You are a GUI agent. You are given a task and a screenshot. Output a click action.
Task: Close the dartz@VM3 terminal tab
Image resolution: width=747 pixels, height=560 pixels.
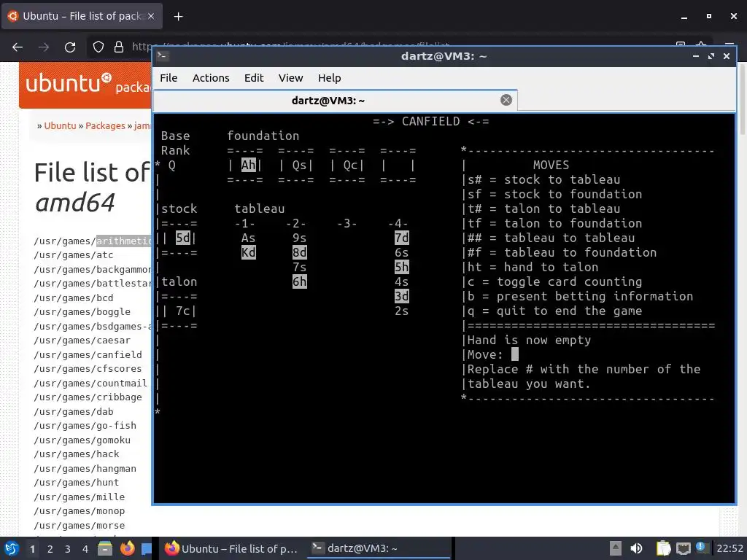click(x=506, y=100)
